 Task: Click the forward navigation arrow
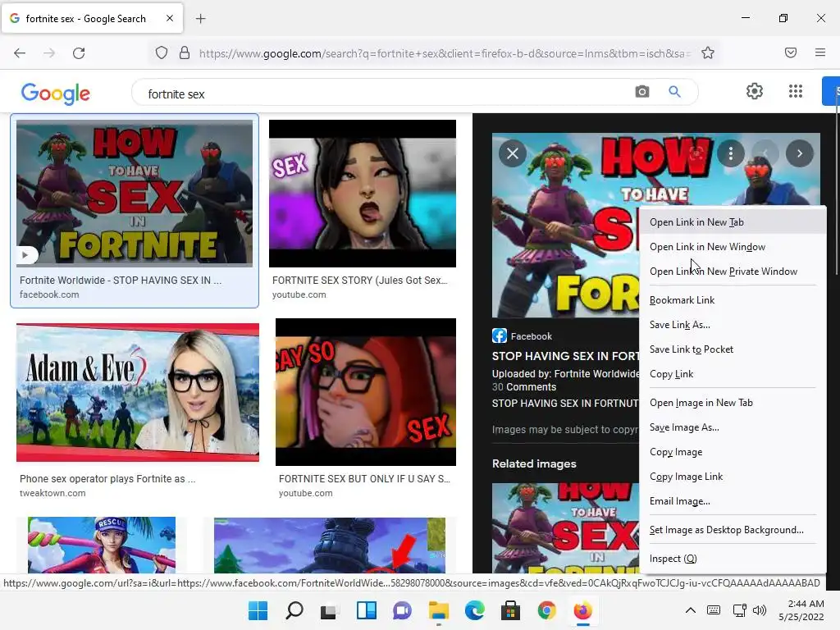point(49,53)
